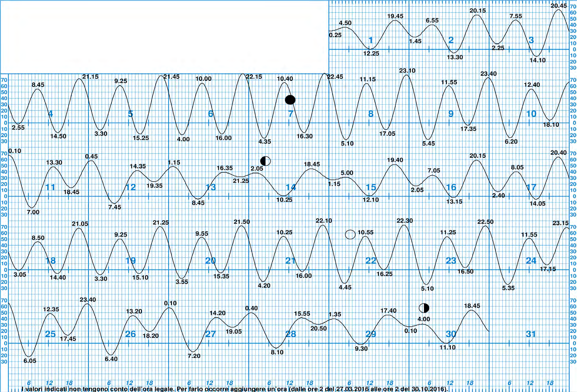Viewport: 577px width, 392px height.
Task: Click the 14.10 low tide time label
Action: tap(538, 60)
